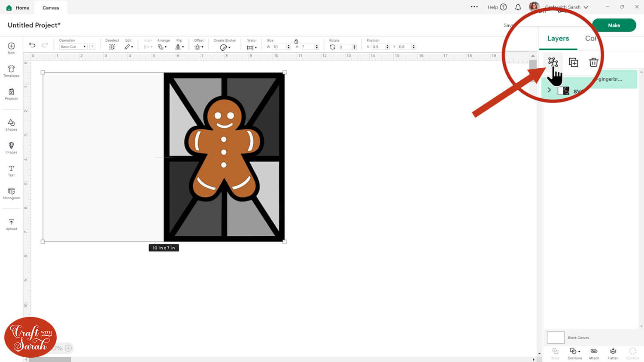Click the height H stepper arrows
The image size is (644, 362).
point(317,47)
